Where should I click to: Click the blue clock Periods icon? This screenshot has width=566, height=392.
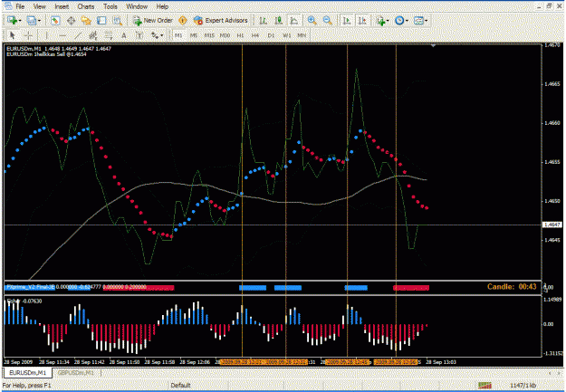(399, 21)
